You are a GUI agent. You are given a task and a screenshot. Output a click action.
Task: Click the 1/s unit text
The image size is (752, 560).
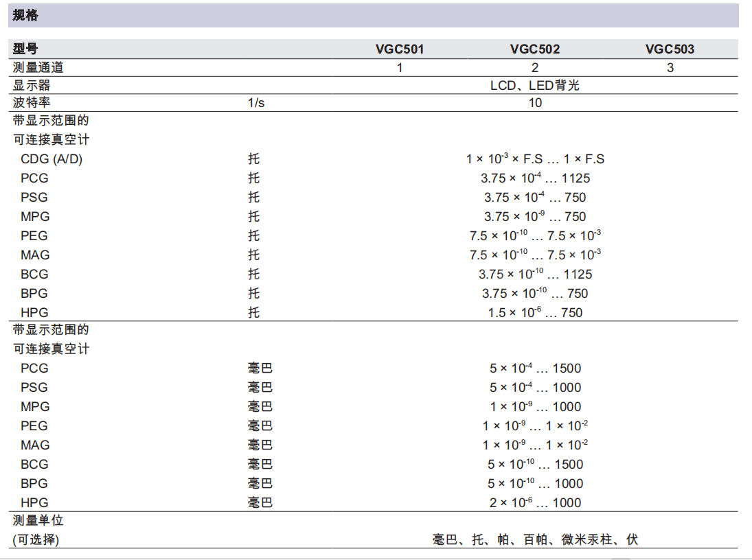(255, 103)
